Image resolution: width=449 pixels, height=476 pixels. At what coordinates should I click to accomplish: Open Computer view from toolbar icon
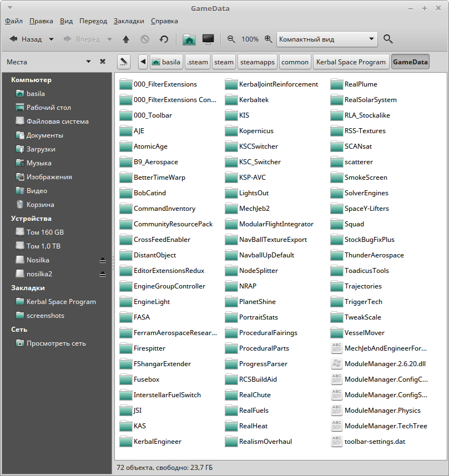208,39
